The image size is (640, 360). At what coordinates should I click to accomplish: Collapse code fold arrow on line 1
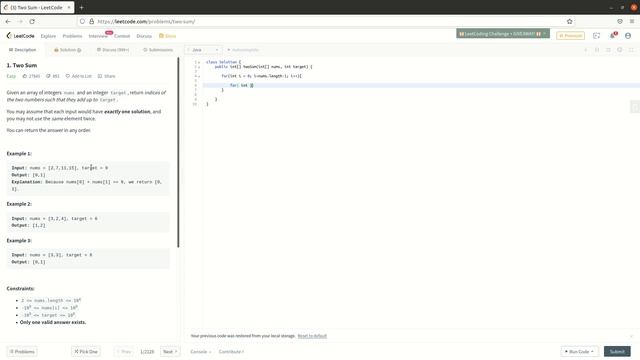(x=199, y=62)
